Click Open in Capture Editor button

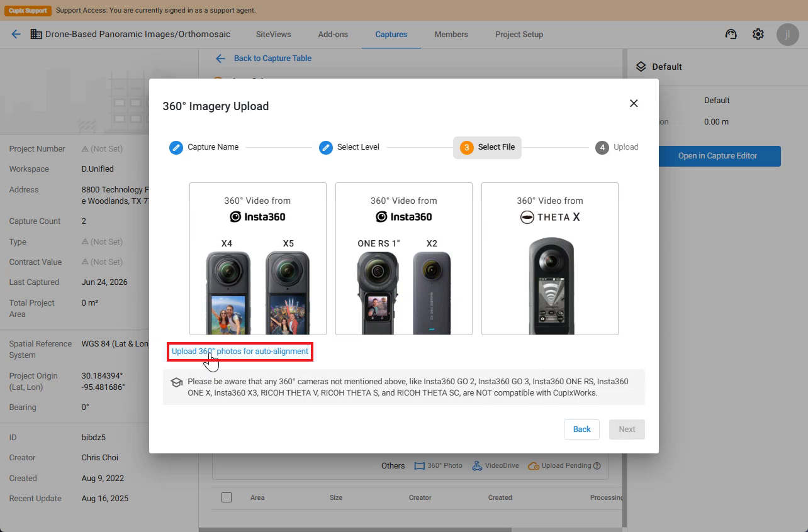(718, 156)
